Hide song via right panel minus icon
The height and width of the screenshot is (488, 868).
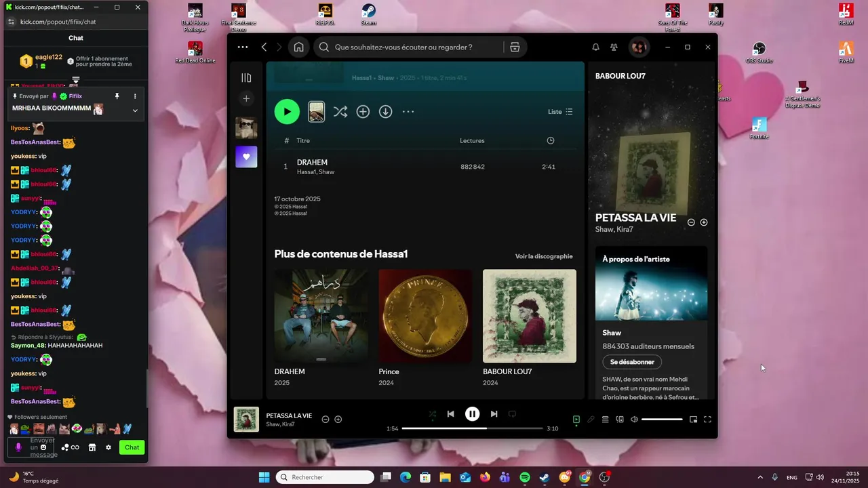tap(691, 222)
